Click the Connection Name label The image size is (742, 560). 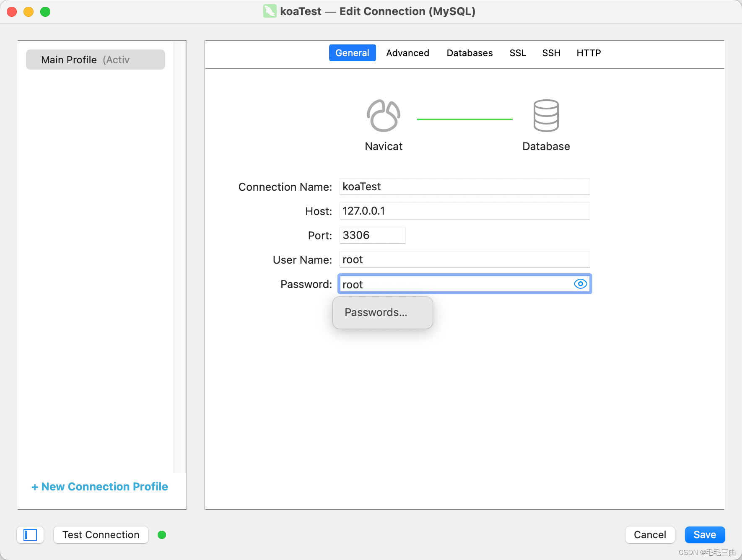285,187
